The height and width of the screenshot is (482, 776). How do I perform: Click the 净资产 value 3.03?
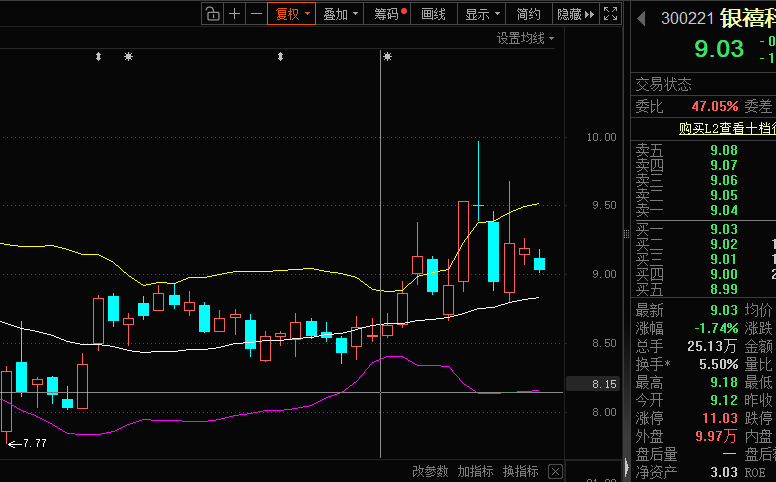[x=724, y=472]
